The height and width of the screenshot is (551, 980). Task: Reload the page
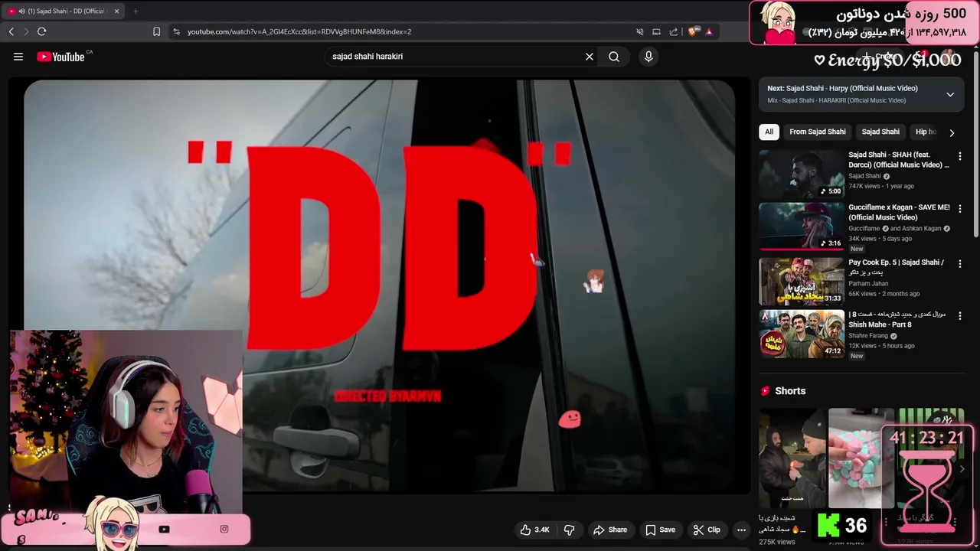coord(41,31)
